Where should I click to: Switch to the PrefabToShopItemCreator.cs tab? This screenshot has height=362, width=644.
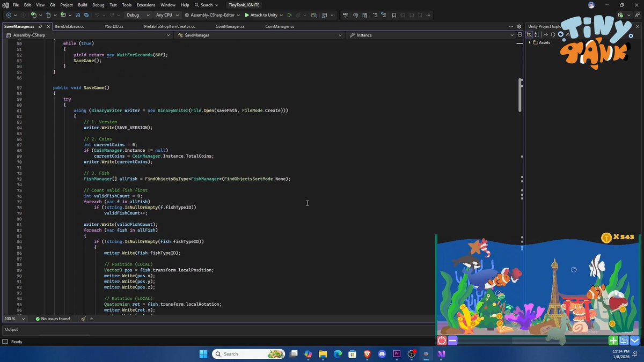170,26
